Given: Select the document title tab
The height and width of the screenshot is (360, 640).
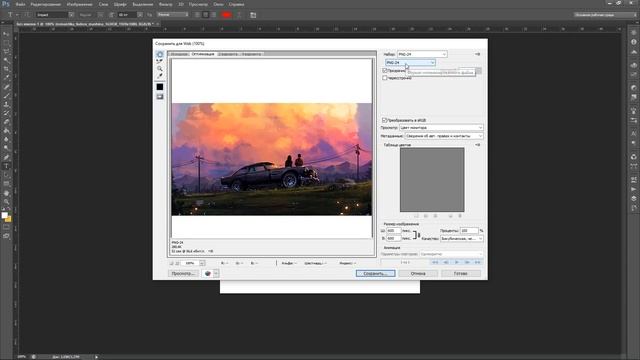Looking at the screenshot, I should pos(85,24).
